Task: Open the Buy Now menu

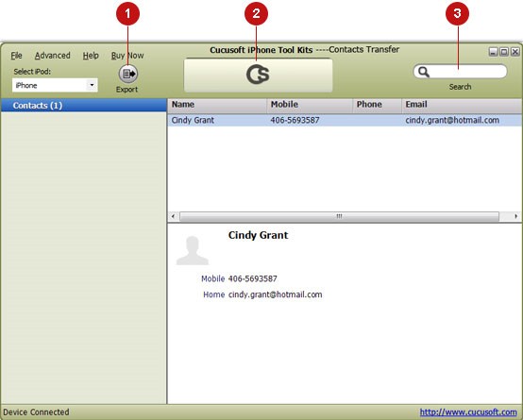Action: (x=127, y=56)
